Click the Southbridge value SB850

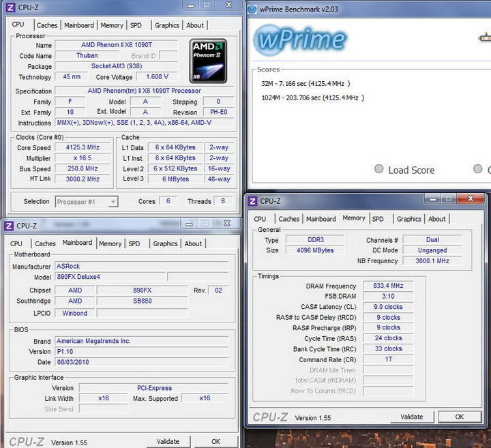coord(143,301)
